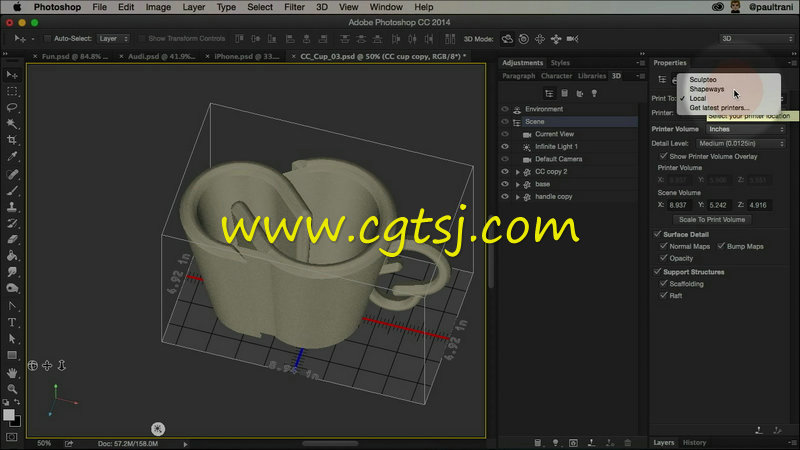The height and width of the screenshot is (450, 800).
Task: Click the foreground color swatch
Action: point(9,415)
